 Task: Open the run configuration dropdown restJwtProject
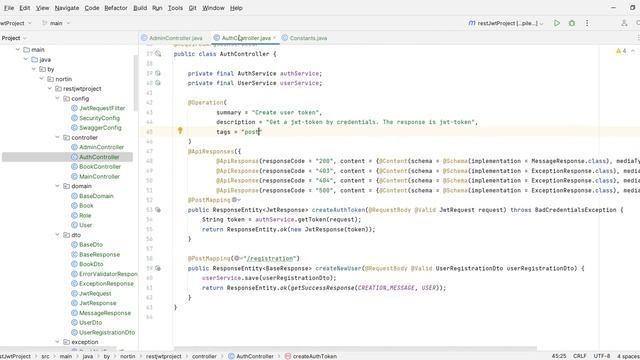coord(506,23)
